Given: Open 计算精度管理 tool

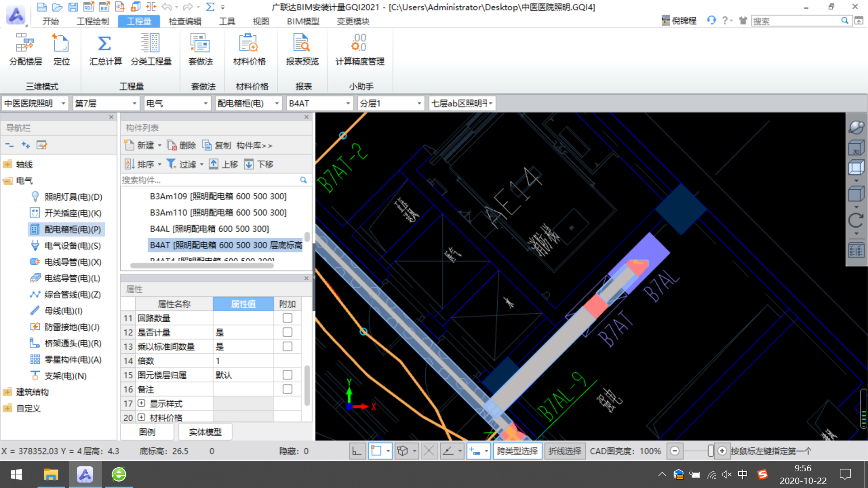Looking at the screenshot, I should tap(360, 50).
